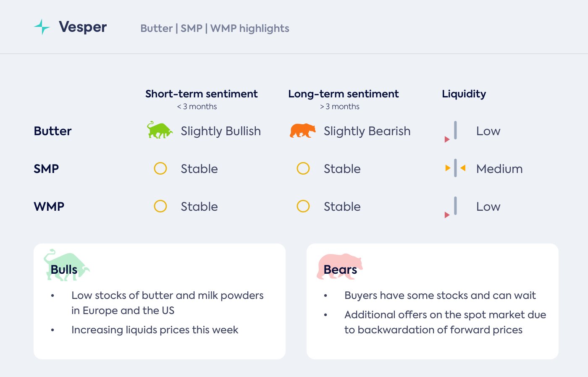This screenshot has width=588, height=377.
Task: Click the pink bear in Bears card
Action: 339,266
